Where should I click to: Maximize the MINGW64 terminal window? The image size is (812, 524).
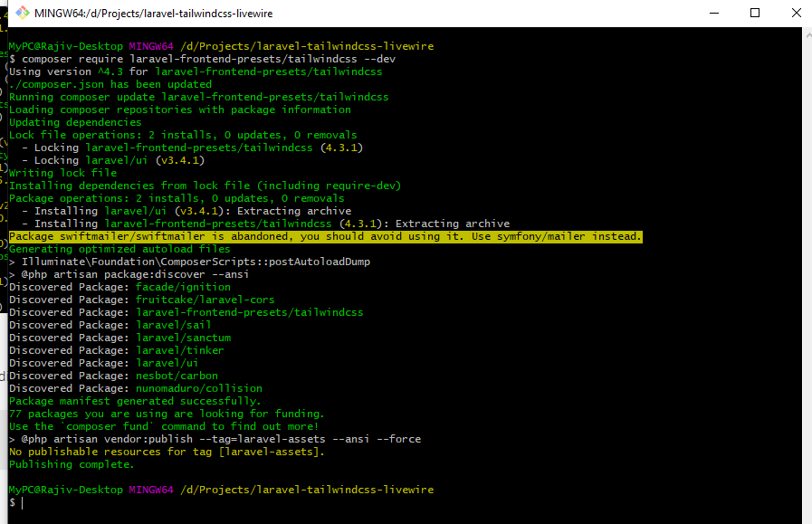pos(755,13)
